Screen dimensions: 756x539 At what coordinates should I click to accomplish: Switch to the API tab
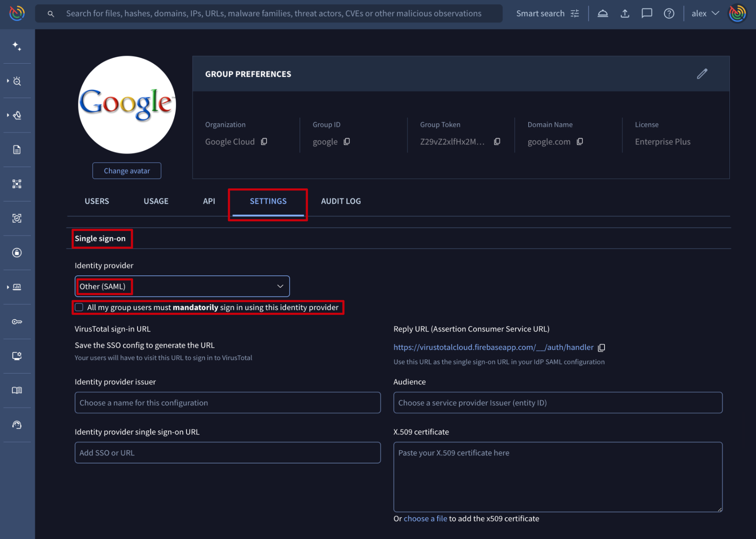tap(209, 201)
